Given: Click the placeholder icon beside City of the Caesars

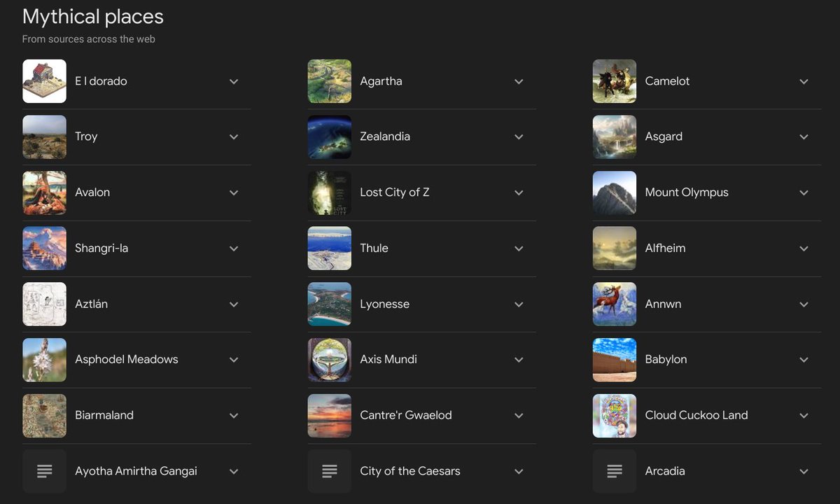Looking at the screenshot, I should coord(329,470).
